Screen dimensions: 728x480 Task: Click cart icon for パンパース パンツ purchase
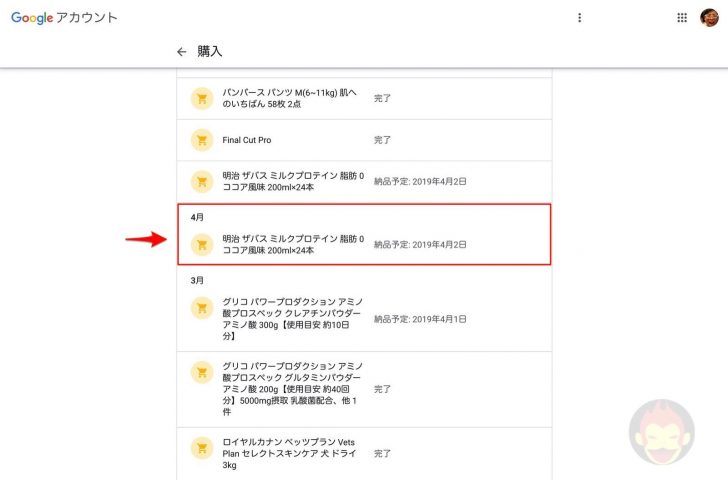coord(202,98)
